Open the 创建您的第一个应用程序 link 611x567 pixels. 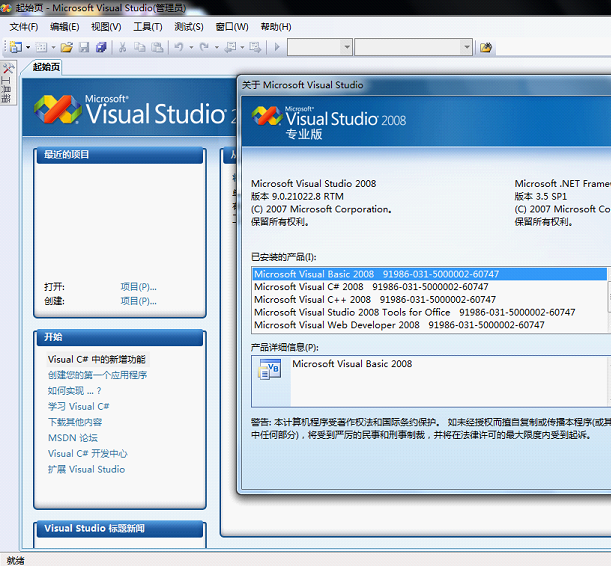97,375
